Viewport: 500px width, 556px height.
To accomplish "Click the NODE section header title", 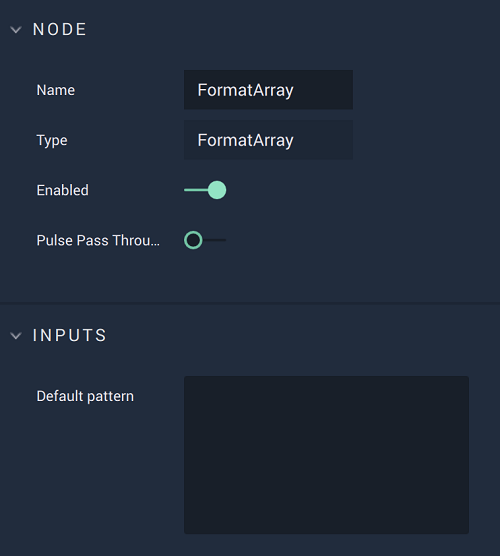I will (x=60, y=29).
